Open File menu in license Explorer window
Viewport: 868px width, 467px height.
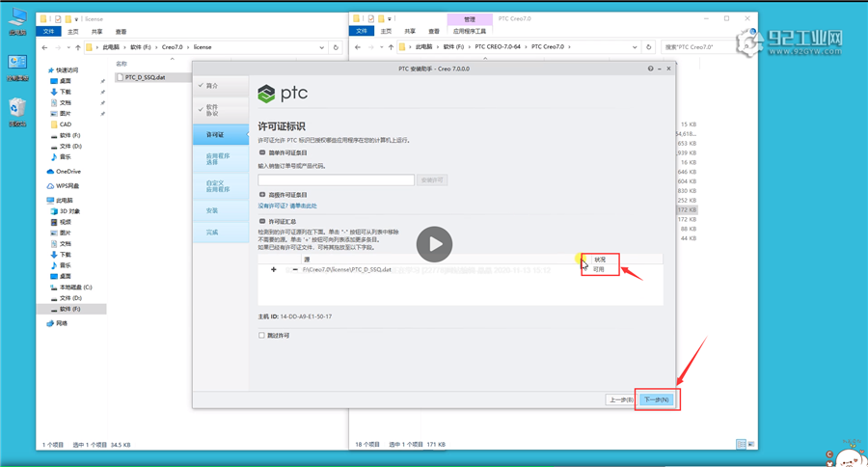click(49, 32)
